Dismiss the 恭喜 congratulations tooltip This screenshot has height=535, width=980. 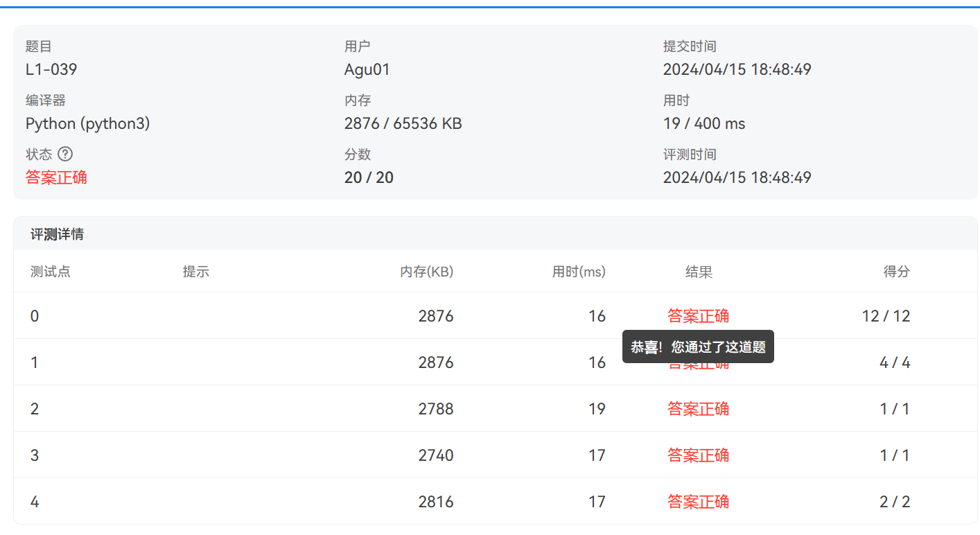698,347
